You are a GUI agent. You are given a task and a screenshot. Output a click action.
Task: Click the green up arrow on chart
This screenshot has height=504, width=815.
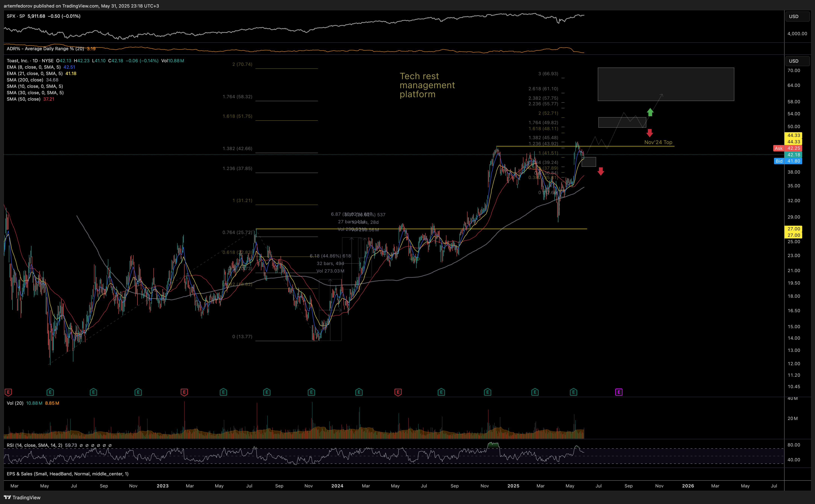click(650, 112)
